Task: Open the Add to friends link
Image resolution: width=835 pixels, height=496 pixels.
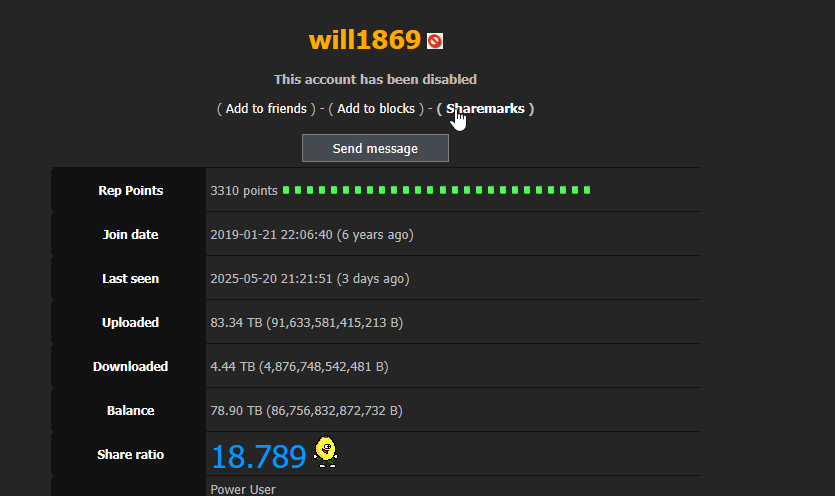Action: click(x=266, y=109)
